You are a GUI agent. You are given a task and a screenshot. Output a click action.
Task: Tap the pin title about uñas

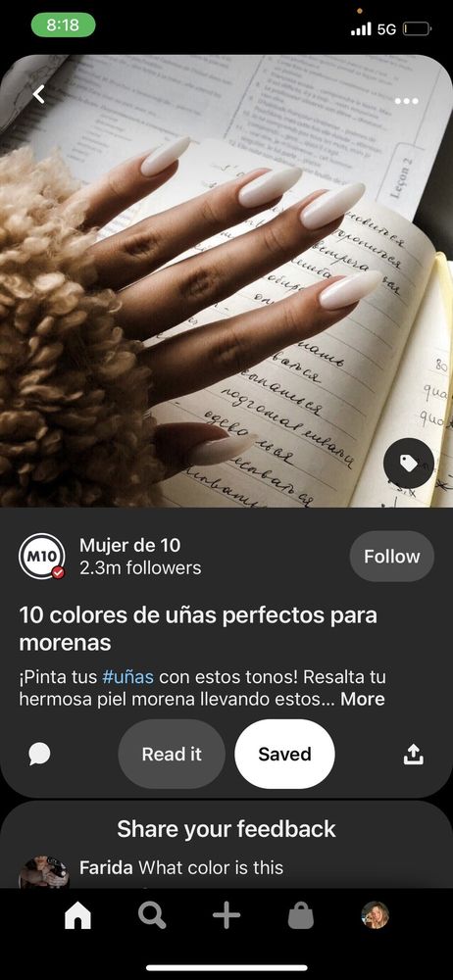click(198, 628)
